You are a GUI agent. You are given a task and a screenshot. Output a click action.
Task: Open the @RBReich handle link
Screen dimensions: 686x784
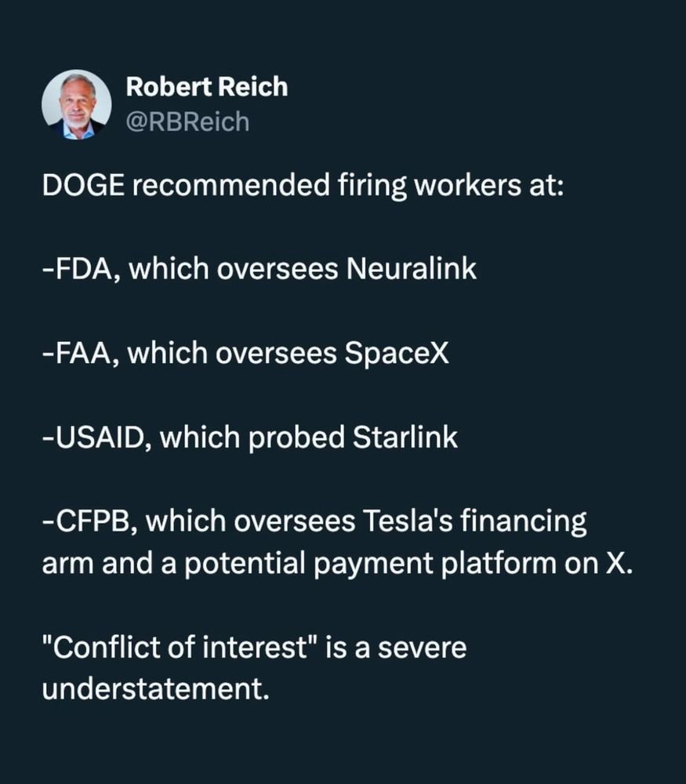[187, 122]
